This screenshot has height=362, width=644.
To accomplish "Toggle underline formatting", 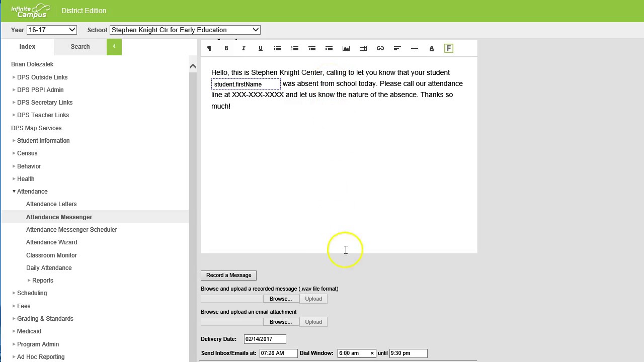I will (x=261, y=48).
